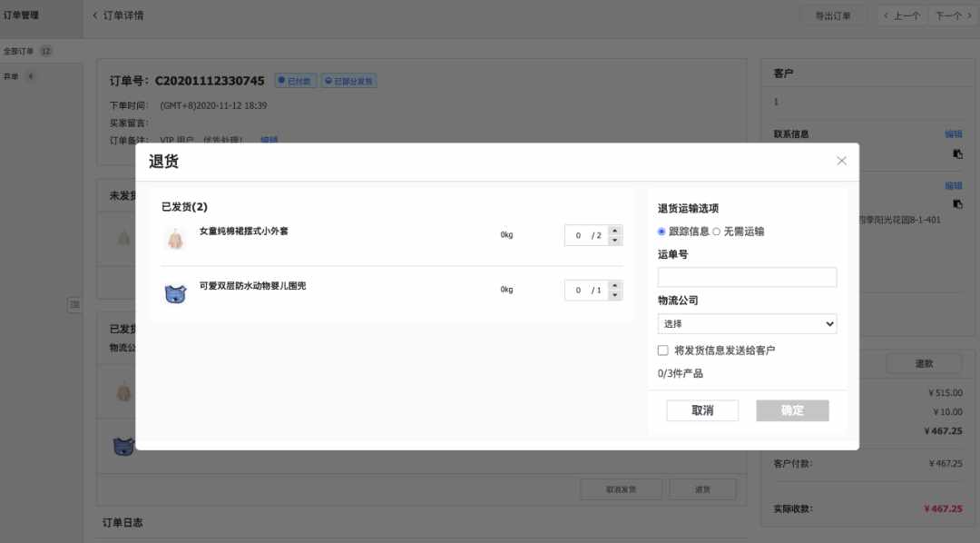Open the 物流公司 选择 dropdown
The width and height of the screenshot is (980, 543).
click(747, 323)
